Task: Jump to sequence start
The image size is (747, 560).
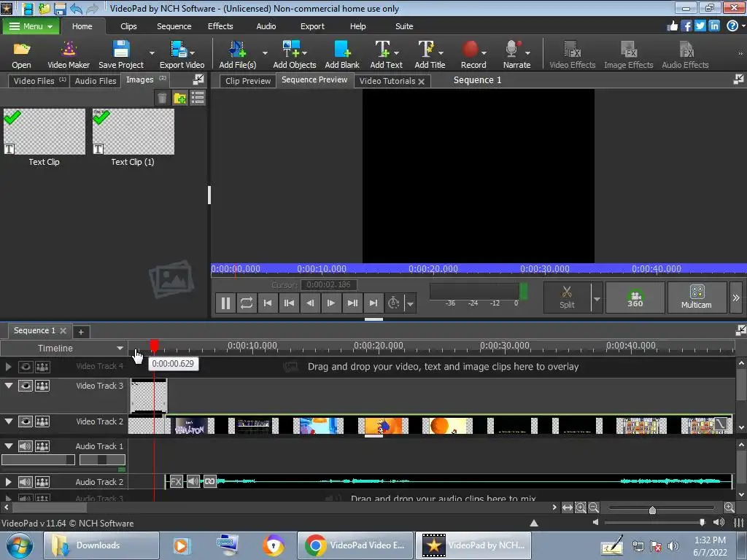Action: click(x=268, y=303)
